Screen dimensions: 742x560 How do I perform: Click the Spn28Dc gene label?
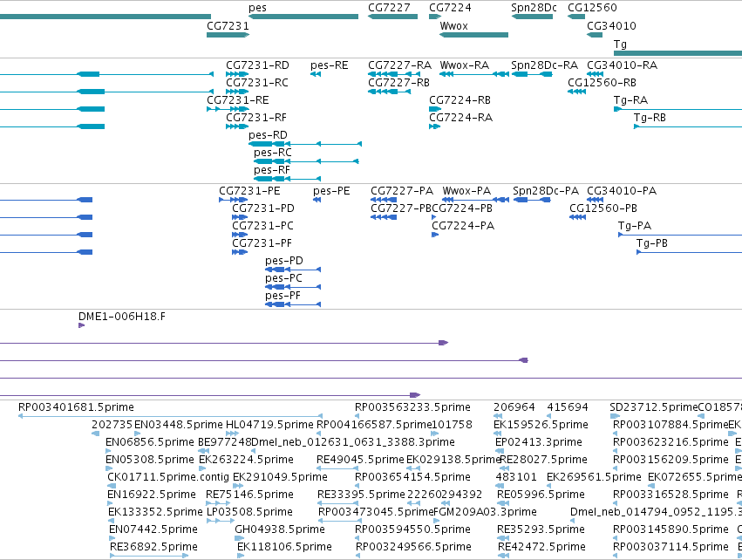pos(534,8)
